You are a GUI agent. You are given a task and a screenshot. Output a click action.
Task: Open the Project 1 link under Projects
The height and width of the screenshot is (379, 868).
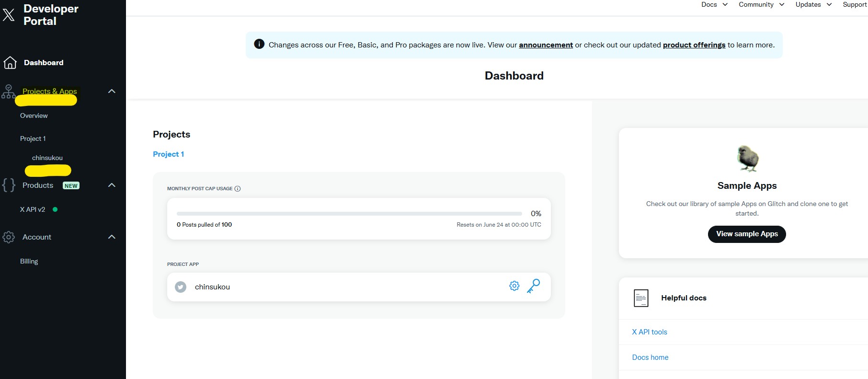point(169,154)
